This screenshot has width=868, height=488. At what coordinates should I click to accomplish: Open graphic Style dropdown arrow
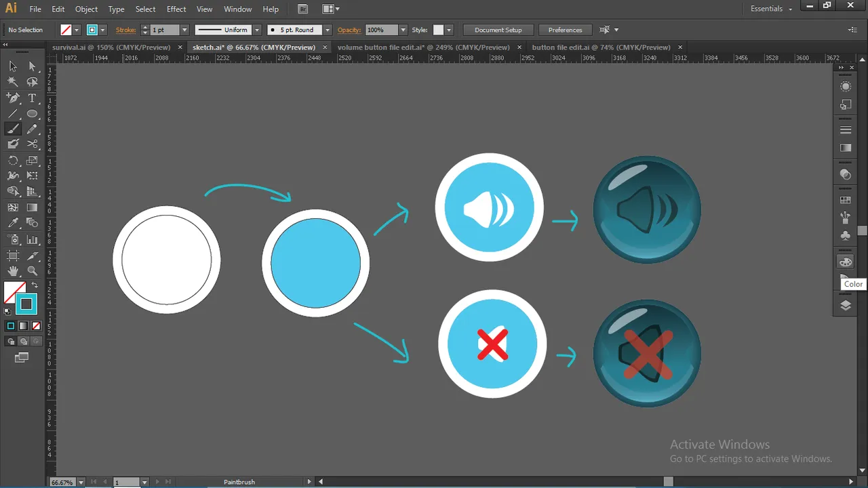click(449, 30)
